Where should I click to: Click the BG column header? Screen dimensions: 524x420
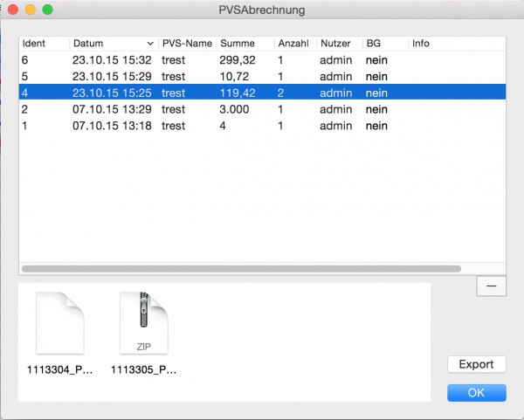[373, 44]
